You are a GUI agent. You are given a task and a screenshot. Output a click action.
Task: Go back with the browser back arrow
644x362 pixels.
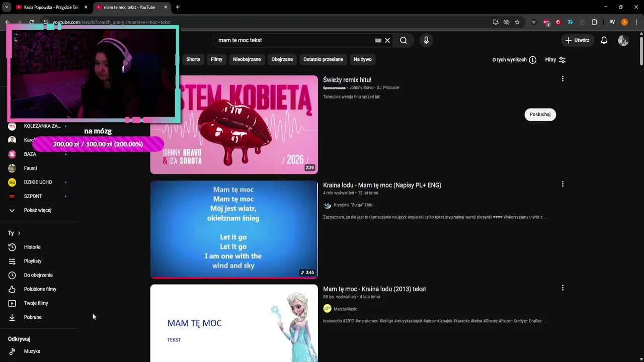pyautogui.click(x=8, y=22)
